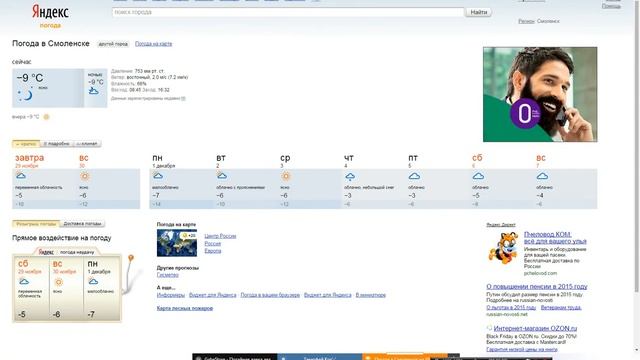Click the Ветер восточный line

tap(149, 77)
